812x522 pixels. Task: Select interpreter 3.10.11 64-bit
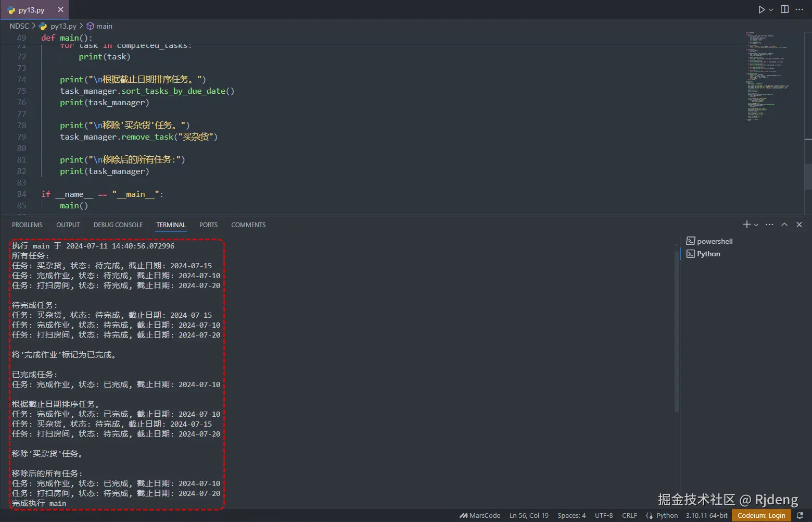pos(706,516)
